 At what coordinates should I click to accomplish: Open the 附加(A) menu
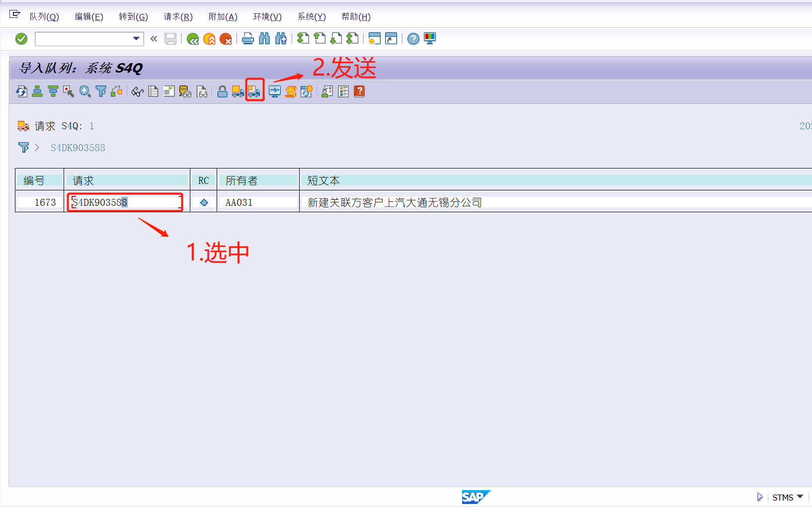pyautogui.click(x=222, y=16)
